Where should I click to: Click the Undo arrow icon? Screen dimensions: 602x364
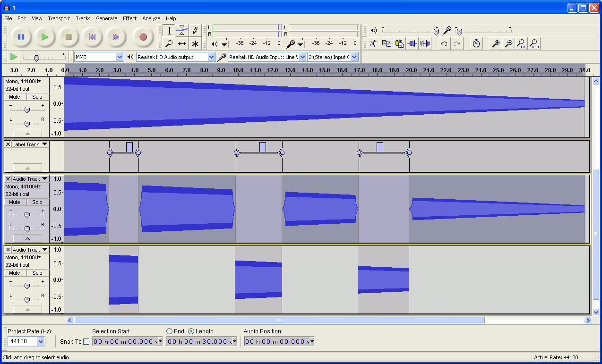(x=444, y=44)
